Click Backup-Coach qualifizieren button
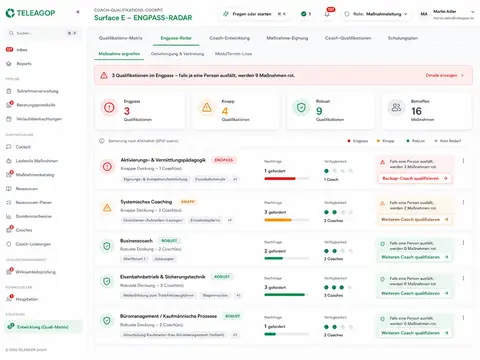This screenshot has width=480, height=360. tap(415, 178)
